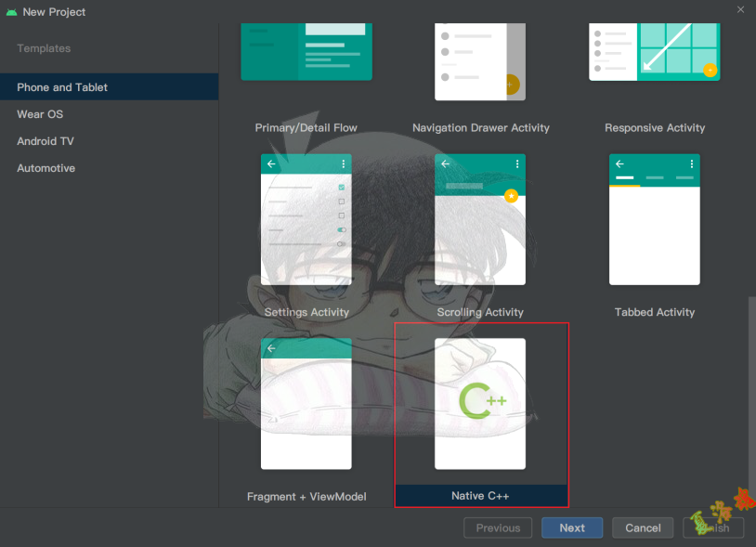Choose the Settings Activity template
756x547 pixels.
click(306, 220)
